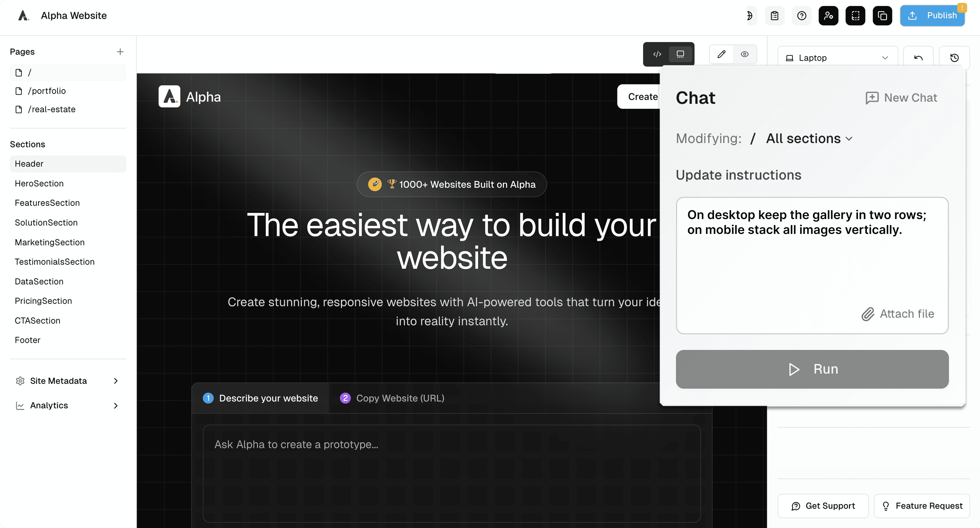Switch to Copy Website (URL) tab
Viewport: 980px width, 528px height.
(x=392, y=398)
